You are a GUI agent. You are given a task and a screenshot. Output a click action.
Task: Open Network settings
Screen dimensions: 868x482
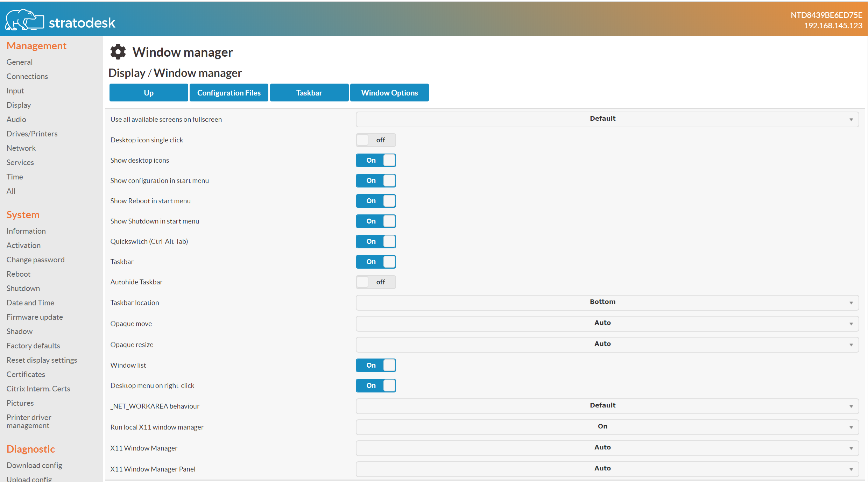21,148
